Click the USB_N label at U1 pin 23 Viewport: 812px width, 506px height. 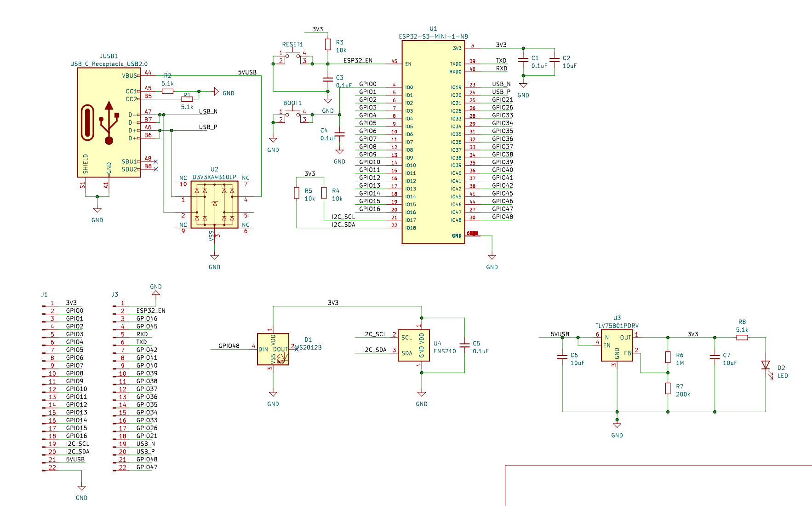tap(502, 84)
